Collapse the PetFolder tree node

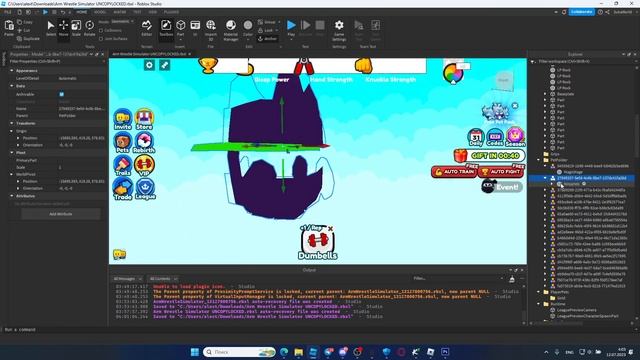539,160
